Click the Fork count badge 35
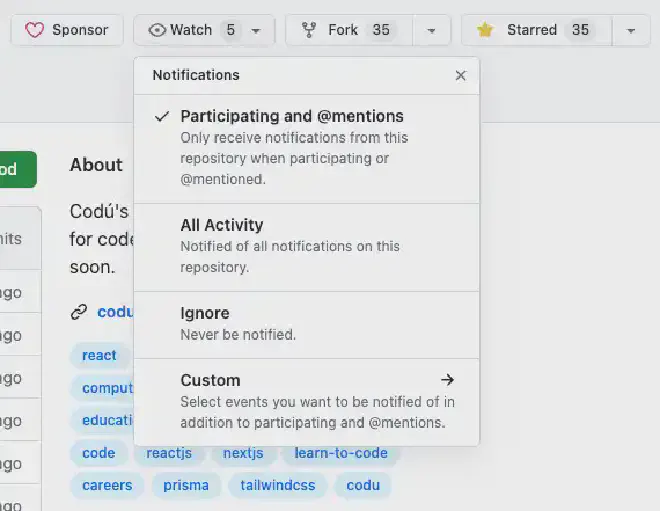Screen dimensions: 660x511 [x=381, y=30]
